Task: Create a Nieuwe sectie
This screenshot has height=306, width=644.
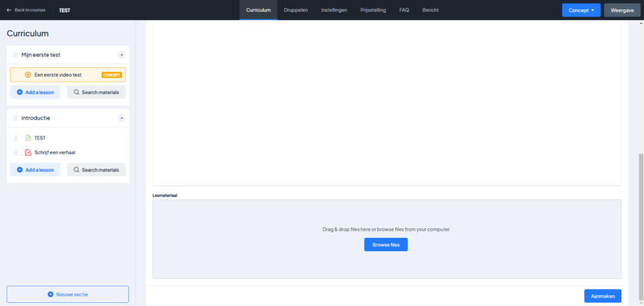Action: [x=68, y=295]
